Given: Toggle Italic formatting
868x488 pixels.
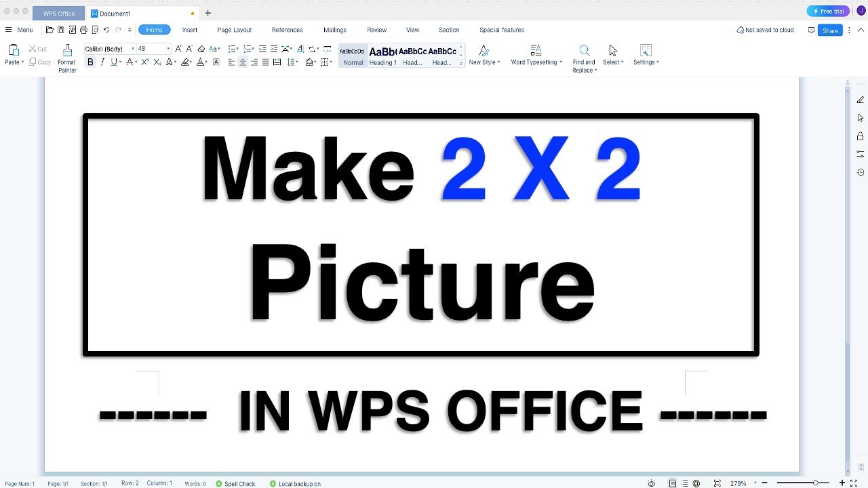Looking at the screenshot, I should tap(102, 62).
